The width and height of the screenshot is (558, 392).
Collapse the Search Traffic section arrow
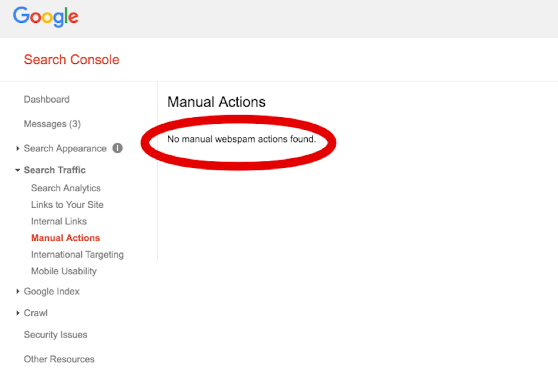(x=18, y=170)
